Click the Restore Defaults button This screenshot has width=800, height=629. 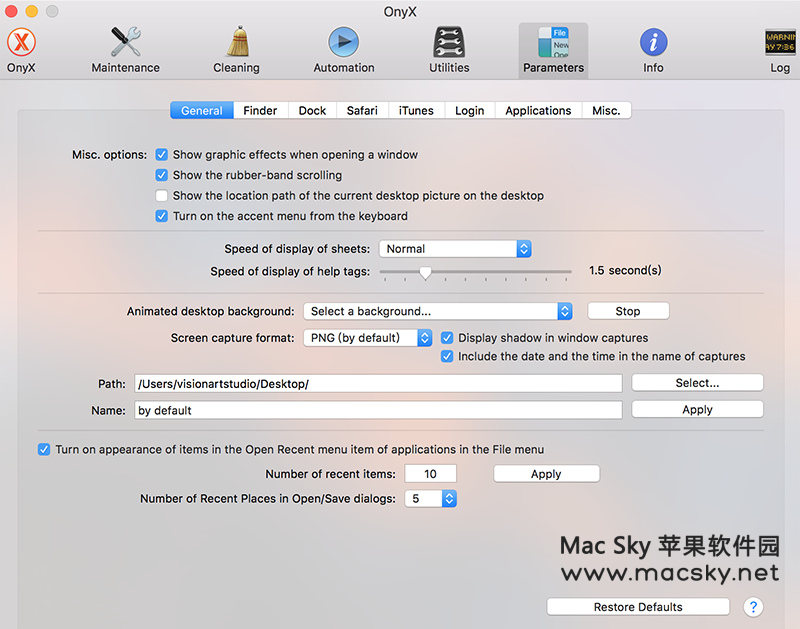tap(638, 607)
